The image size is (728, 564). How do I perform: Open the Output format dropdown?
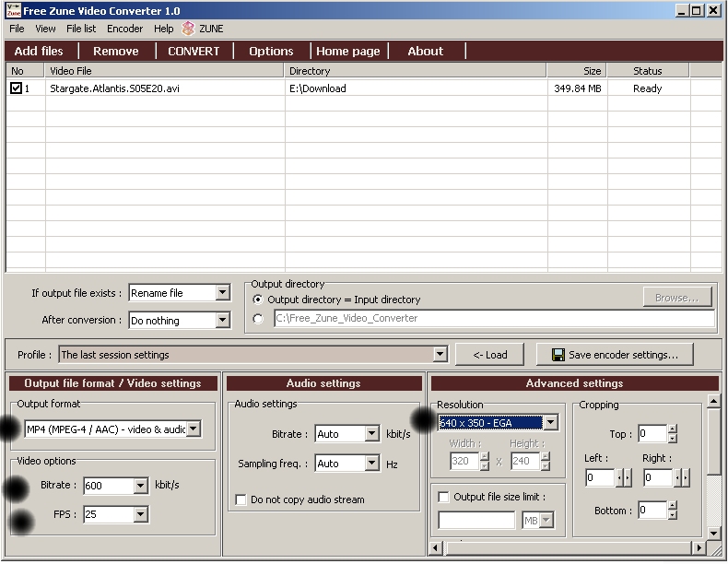194,429
